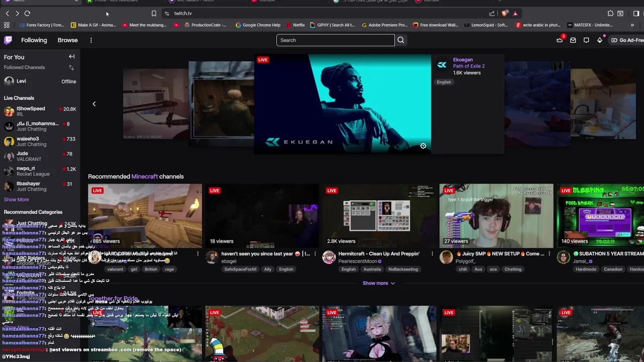
Task: Open the Following tab
Action: tap(34, 40)
